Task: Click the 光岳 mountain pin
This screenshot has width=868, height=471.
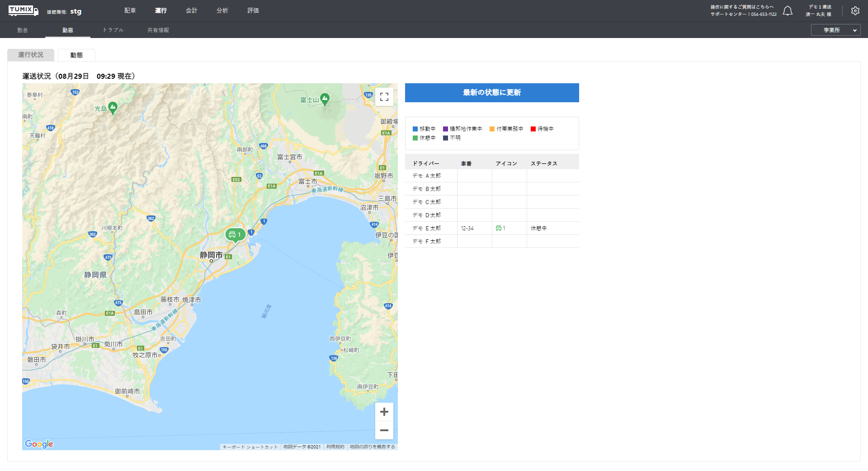Action: point(113,107)
